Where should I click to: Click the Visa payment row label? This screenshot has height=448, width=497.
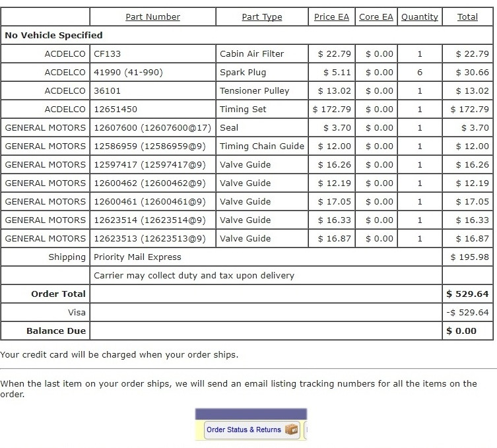point(77,312)
